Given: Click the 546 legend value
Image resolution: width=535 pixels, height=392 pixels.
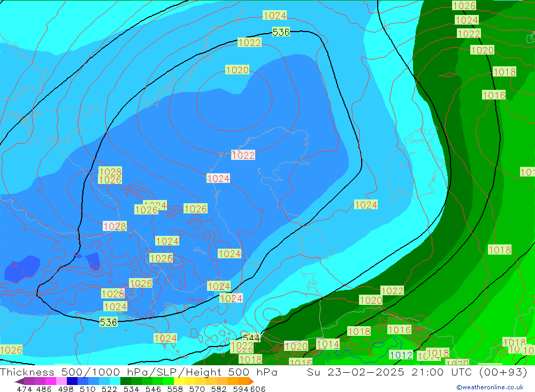Looking at the screenshot, I should point(153,389).
